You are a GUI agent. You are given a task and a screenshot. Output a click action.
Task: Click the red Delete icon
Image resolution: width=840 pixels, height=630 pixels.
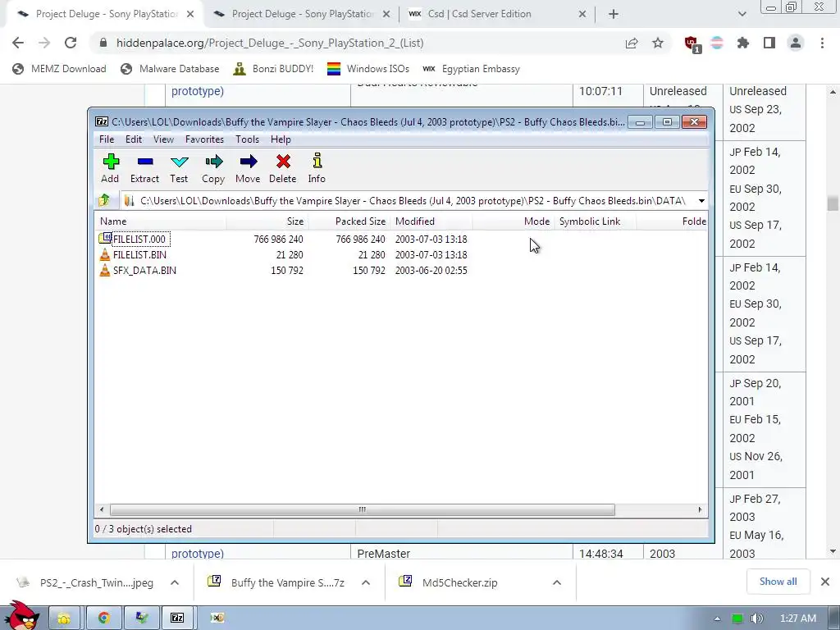(283, 162)
